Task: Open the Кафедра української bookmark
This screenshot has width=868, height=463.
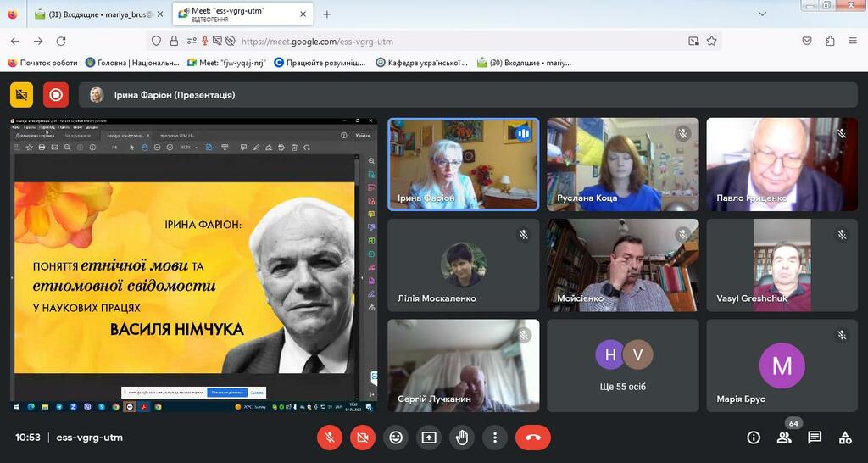Action: click(x=421, y=63)
